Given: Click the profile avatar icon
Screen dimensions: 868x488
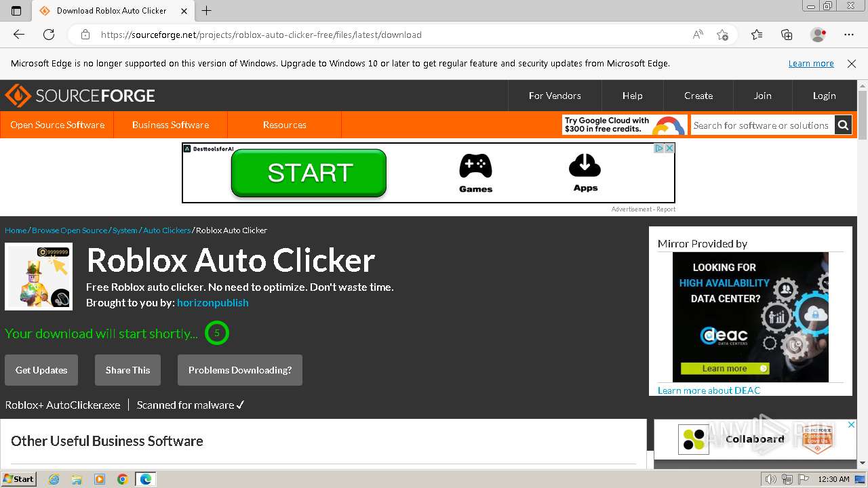Looking at the screenshot, I should (x=818, y=35).
